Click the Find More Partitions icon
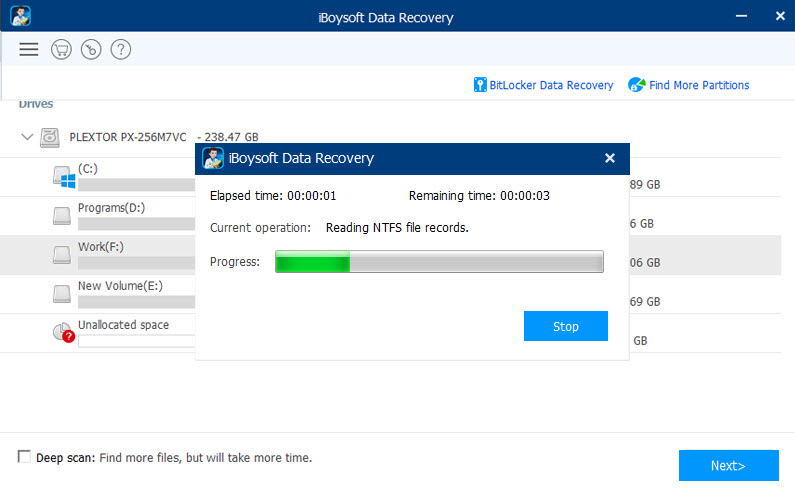Viewport: 795px width, 498px height. click(637, 85)
